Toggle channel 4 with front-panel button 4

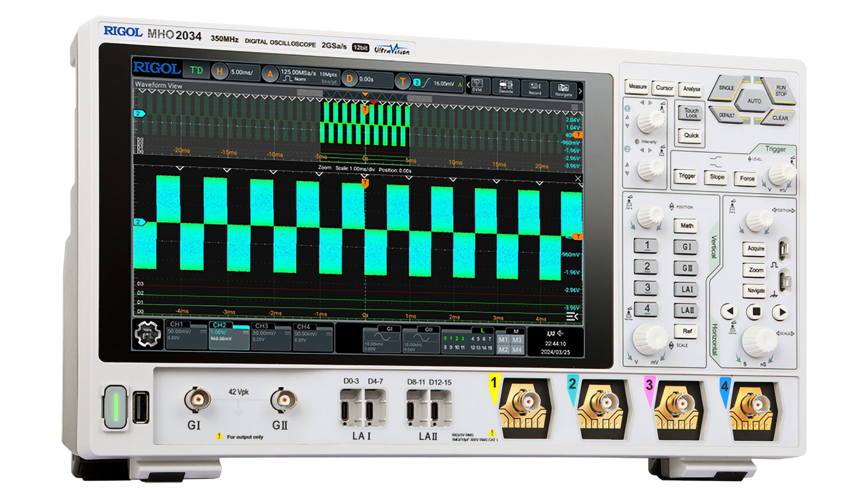coord(646,309)
